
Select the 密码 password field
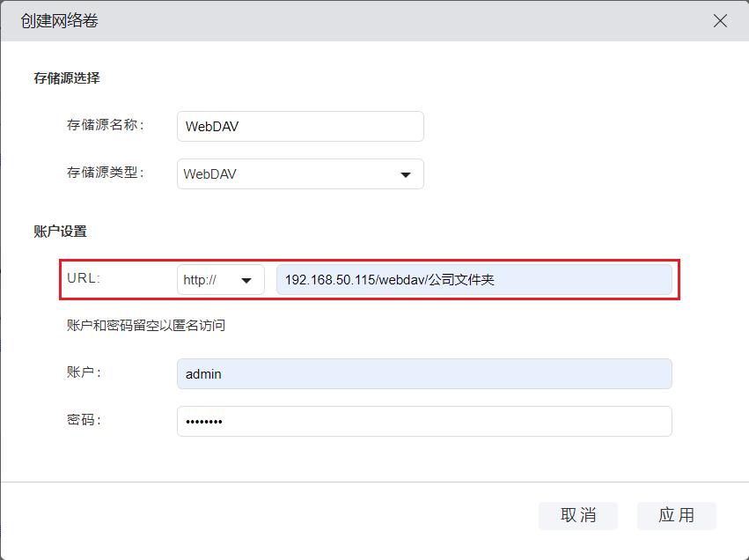click(x=424, y=421)
